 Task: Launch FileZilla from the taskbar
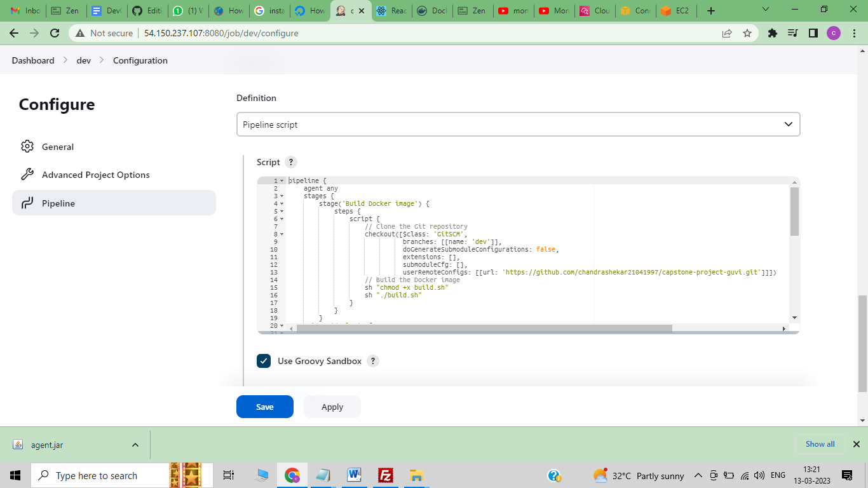[385, 475]
